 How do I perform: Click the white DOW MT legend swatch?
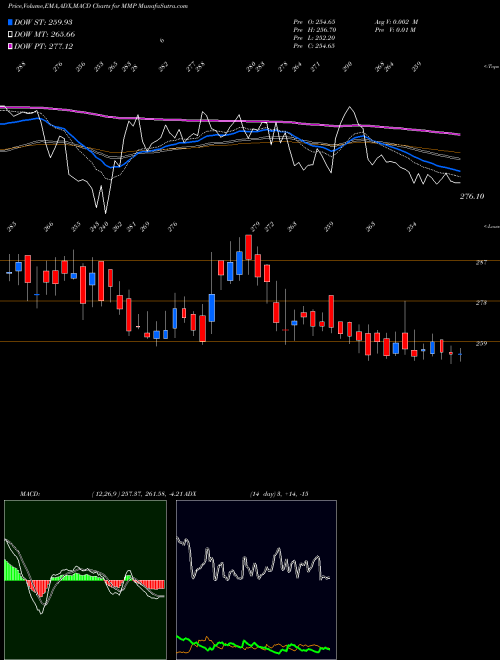coord(10,34)
